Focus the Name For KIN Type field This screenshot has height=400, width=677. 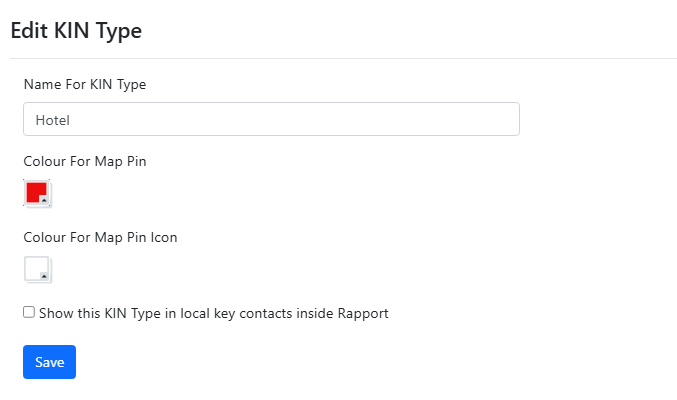click(x=271, y=119)
